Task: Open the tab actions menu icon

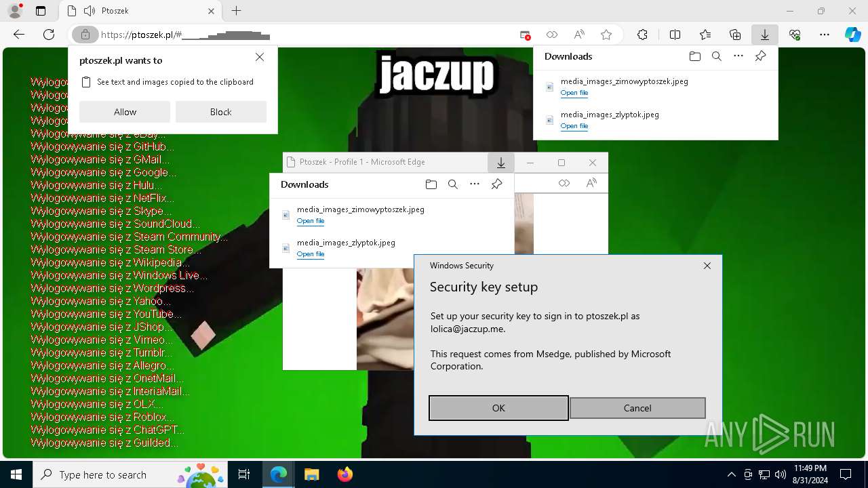Action: pos(41,11)
